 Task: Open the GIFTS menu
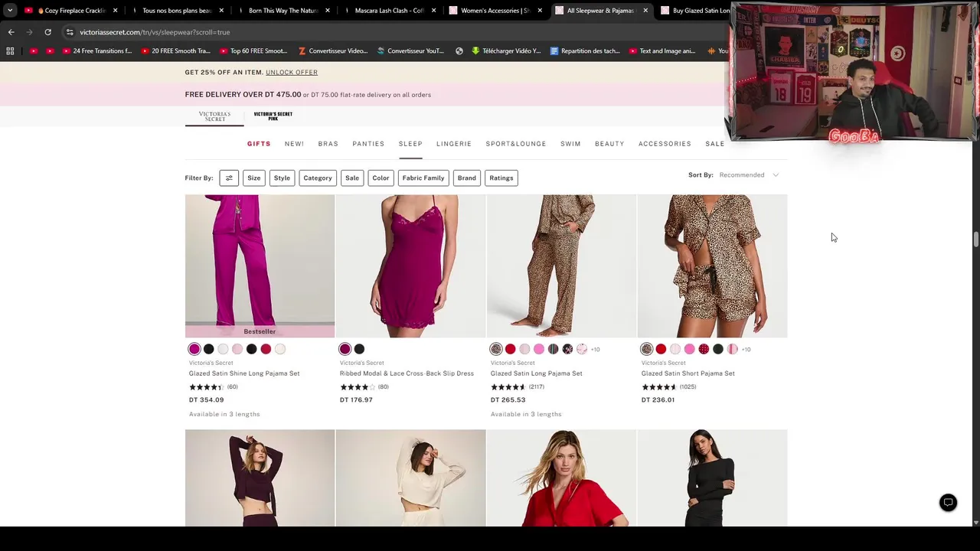259,144
